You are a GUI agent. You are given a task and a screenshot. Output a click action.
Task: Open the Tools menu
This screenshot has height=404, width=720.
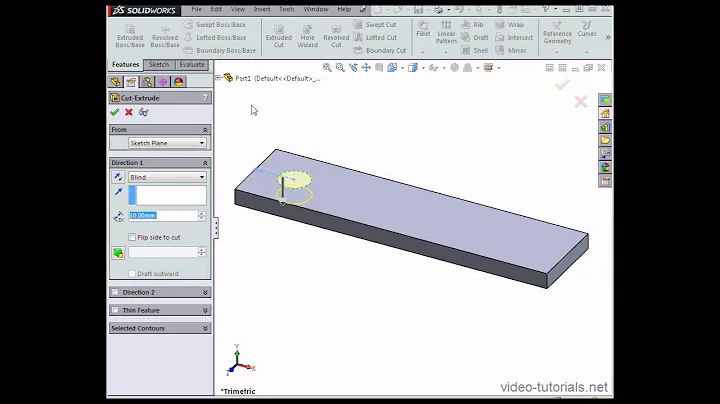click(287, 9)
